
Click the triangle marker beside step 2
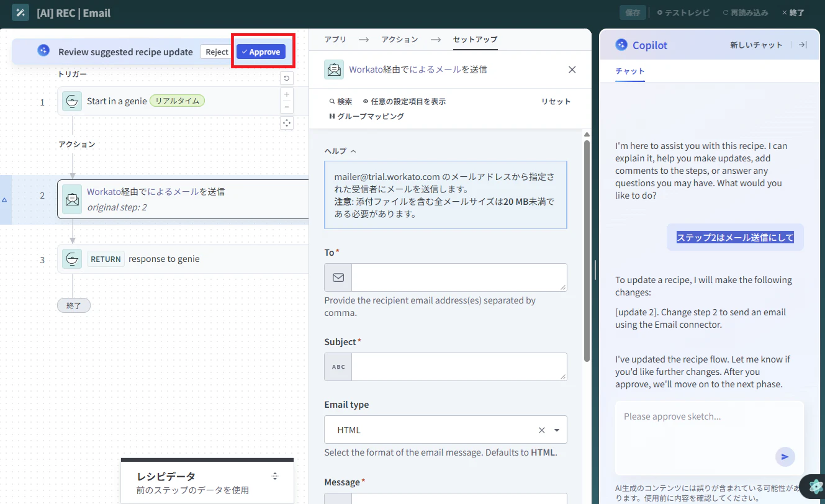[4, 200]
